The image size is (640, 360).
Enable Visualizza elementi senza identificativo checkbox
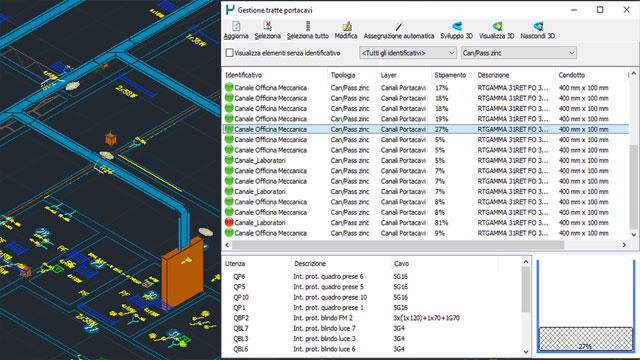229,53
